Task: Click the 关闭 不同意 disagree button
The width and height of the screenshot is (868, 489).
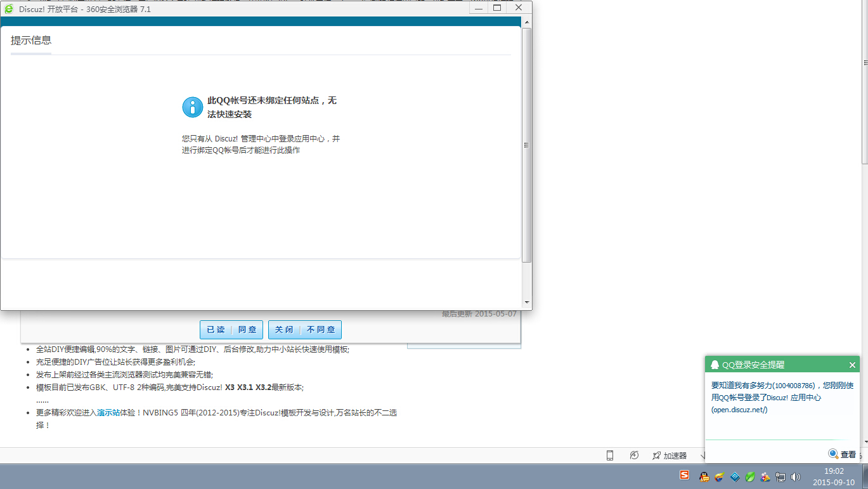Action: 305,330
